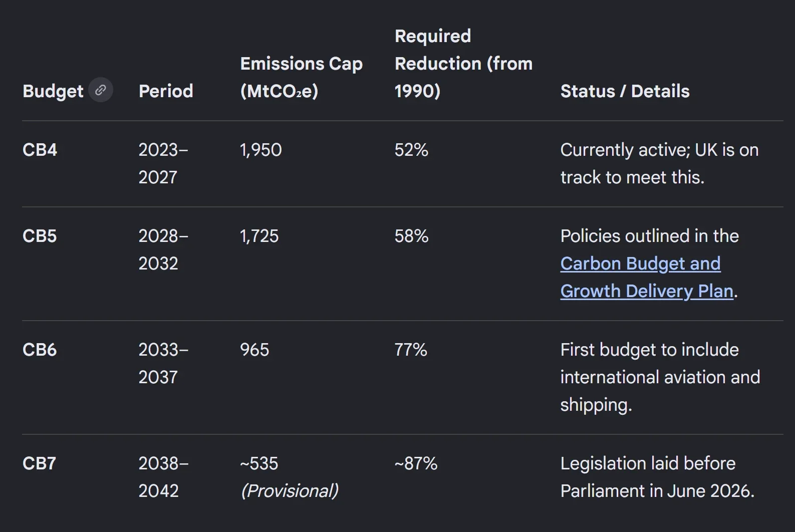This screenshot has width=795, height=532.
Task: Select the Period column header
Action: 166,91
